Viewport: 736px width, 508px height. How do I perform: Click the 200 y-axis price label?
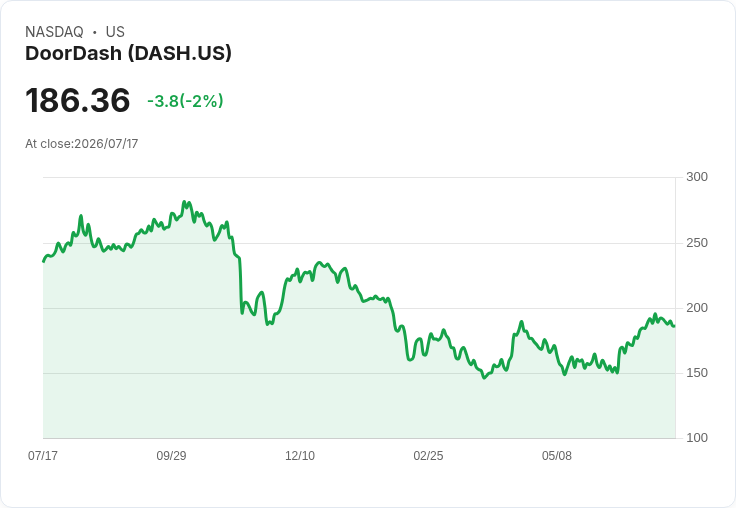[x=697, y=308]
